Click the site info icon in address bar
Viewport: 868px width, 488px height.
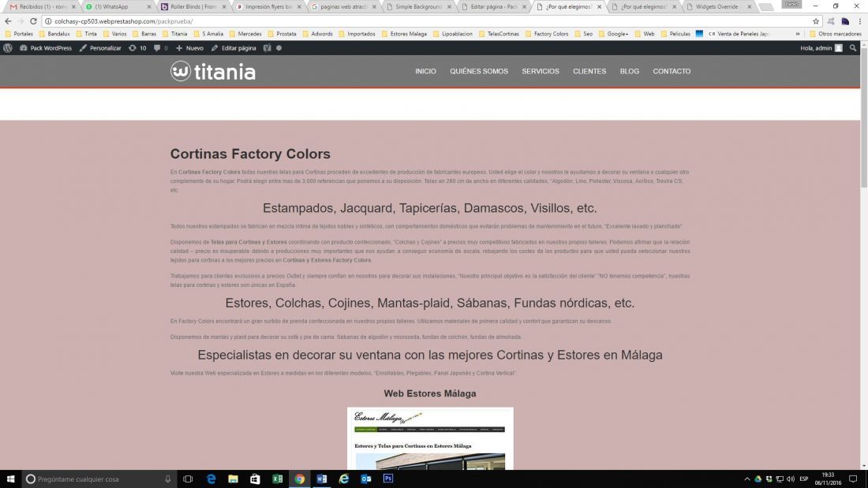click(x=48, y=21)
